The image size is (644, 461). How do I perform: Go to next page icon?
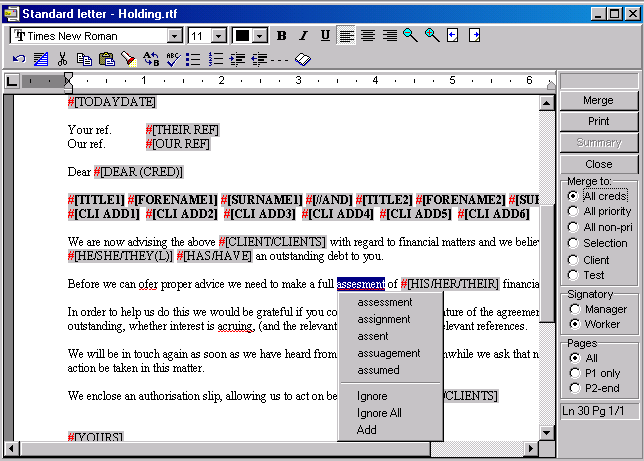[474, 36]
